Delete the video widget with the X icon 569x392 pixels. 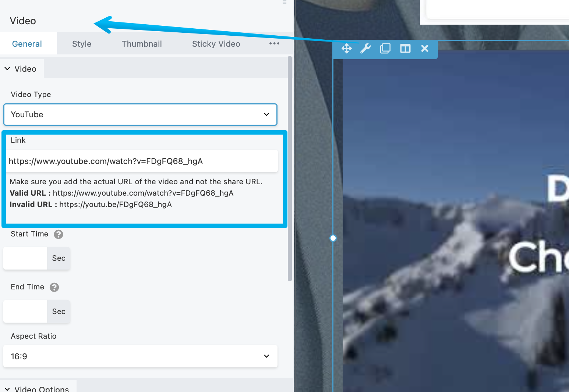pyautogui.click(x=425, y=48)
